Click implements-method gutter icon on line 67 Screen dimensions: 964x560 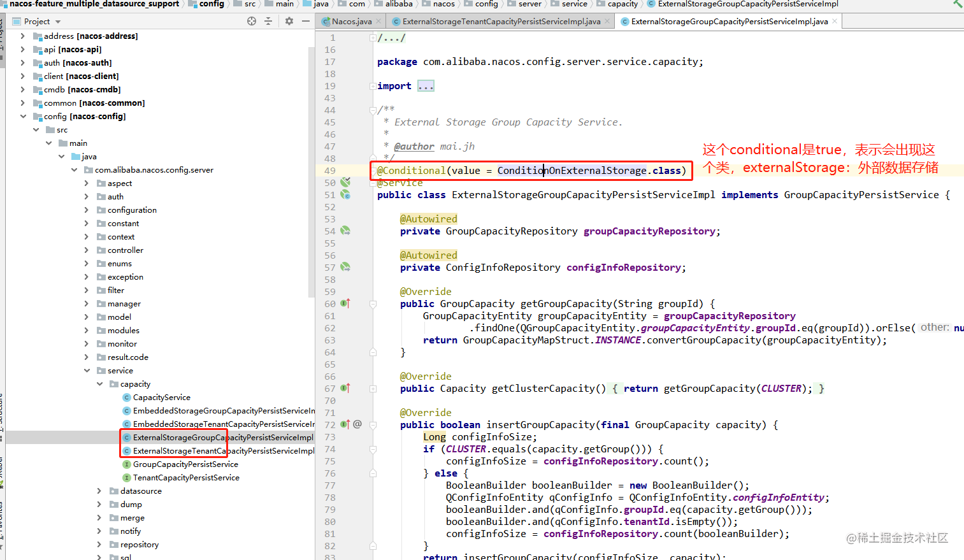click(x=345, y=388)
